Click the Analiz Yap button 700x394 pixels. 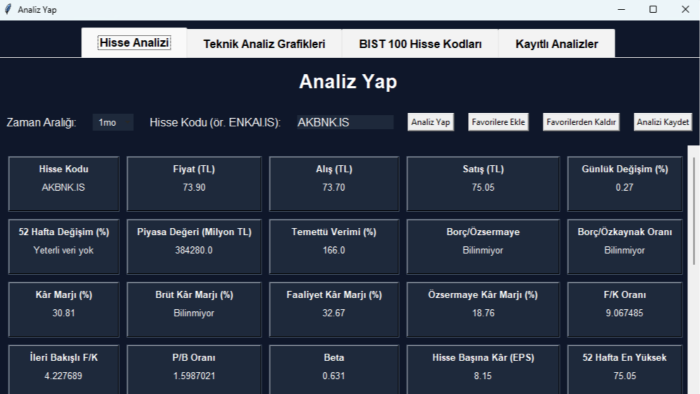[430, 122]
